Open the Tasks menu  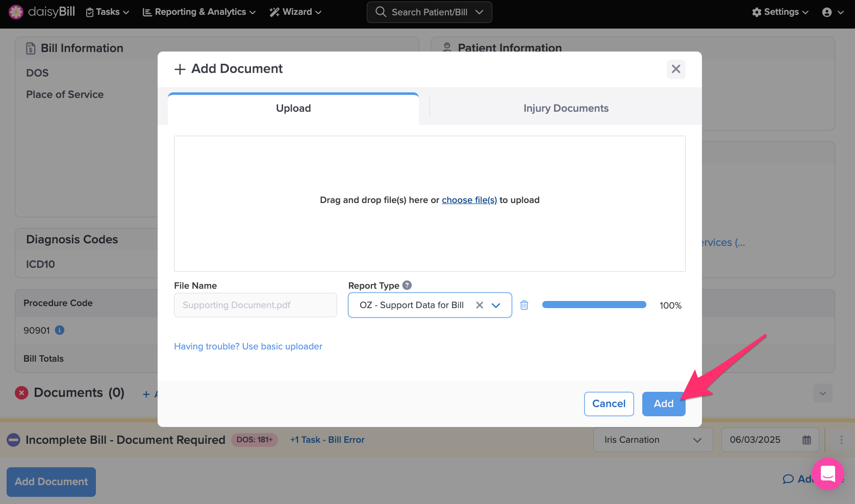click(107, 12)
